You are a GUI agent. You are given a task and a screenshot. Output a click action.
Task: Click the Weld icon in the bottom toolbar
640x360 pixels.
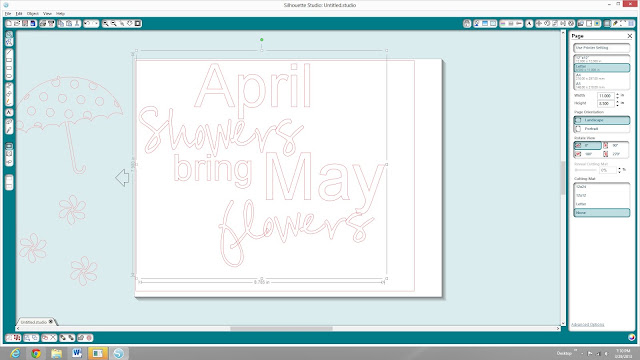pos(81,338)
